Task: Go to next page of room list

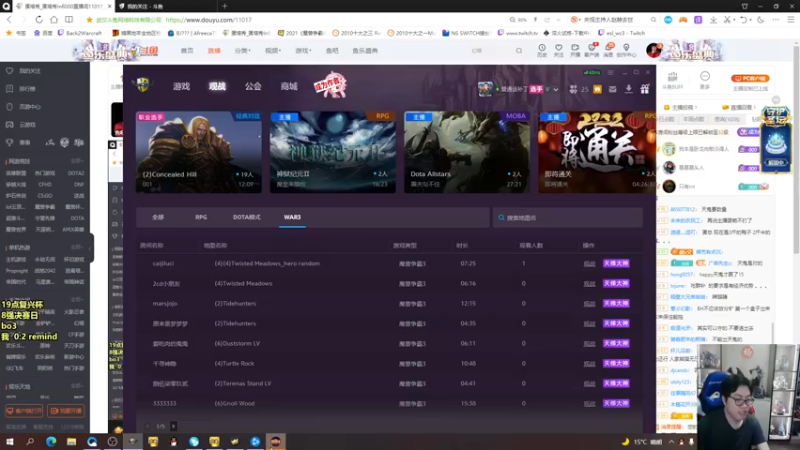Action: pyautogui.click(x=173, y=426)
